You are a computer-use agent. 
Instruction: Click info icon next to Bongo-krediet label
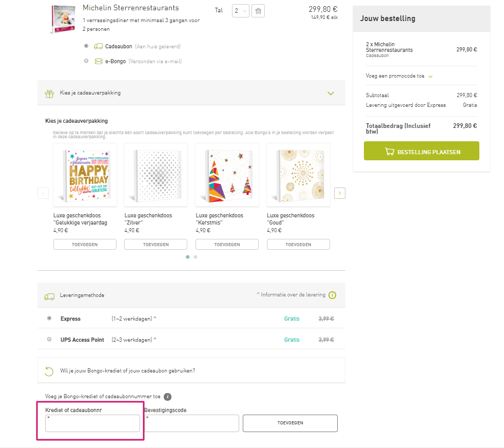tap(167, 397)
